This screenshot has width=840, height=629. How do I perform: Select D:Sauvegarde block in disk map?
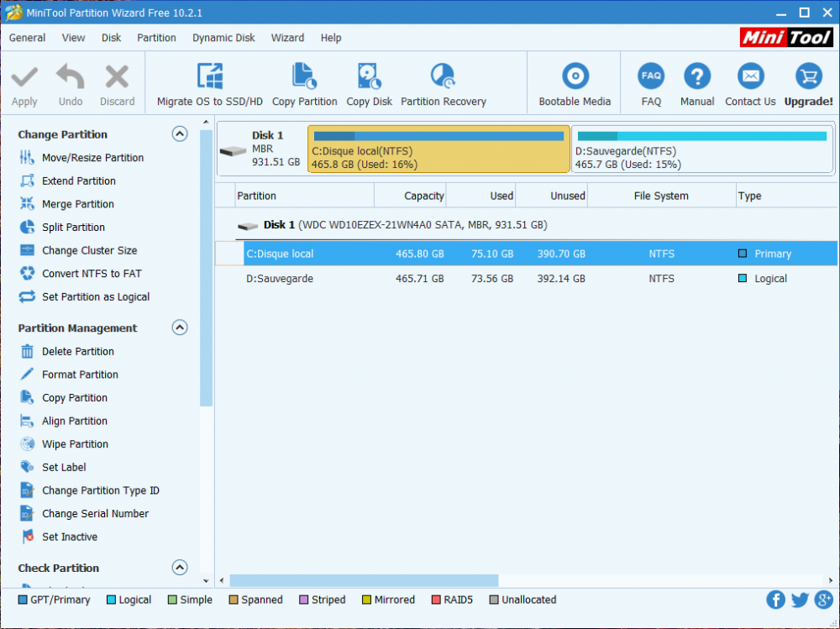pos(701,149)
